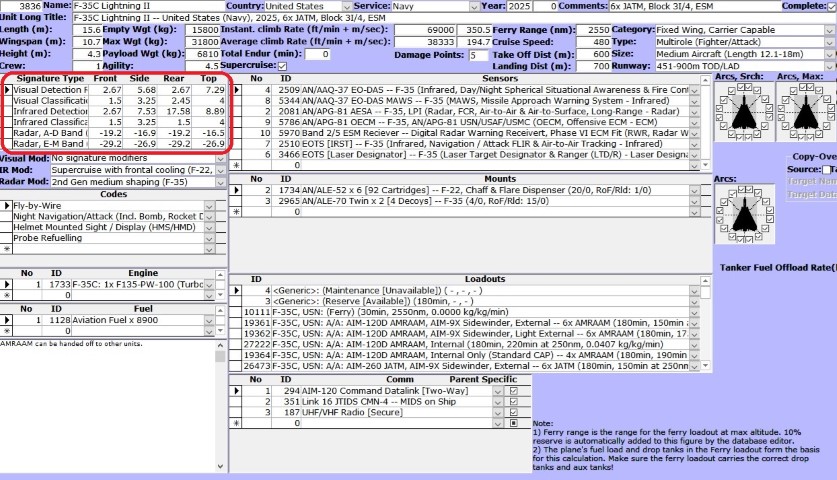Click aircraft silhouette in the Mounts Arcs diagram
837x480 pixels.
click(x=744, y=215)
